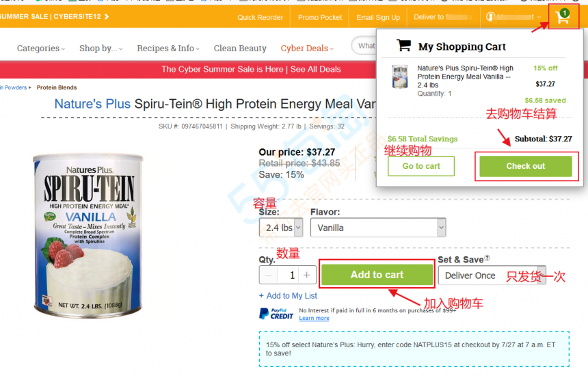The width and height of the screenshot is (588, 380).
Task: Open the Flavor Vanilla dropdown
Action: (378, 228)
